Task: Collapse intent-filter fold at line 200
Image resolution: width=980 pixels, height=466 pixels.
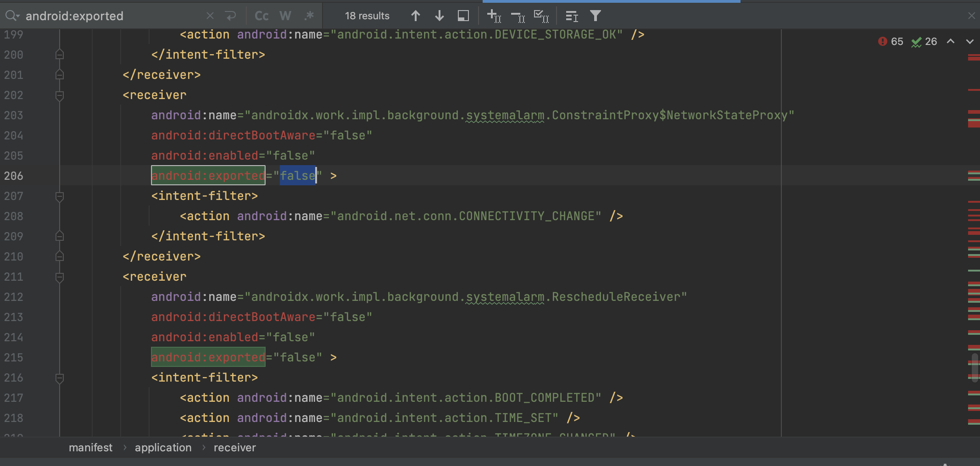Action: click(59, 55)
